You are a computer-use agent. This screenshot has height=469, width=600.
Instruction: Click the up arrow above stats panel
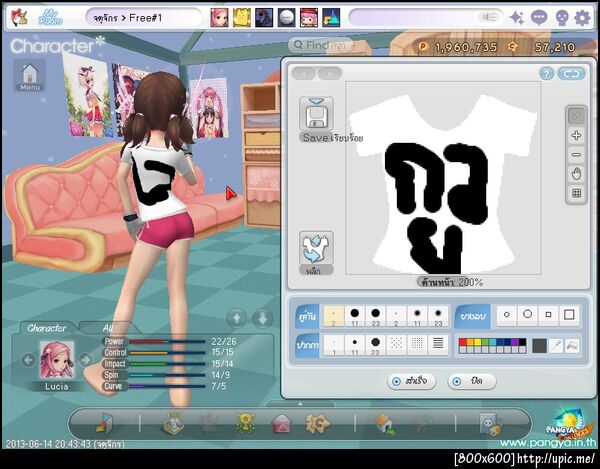point(237,318)
